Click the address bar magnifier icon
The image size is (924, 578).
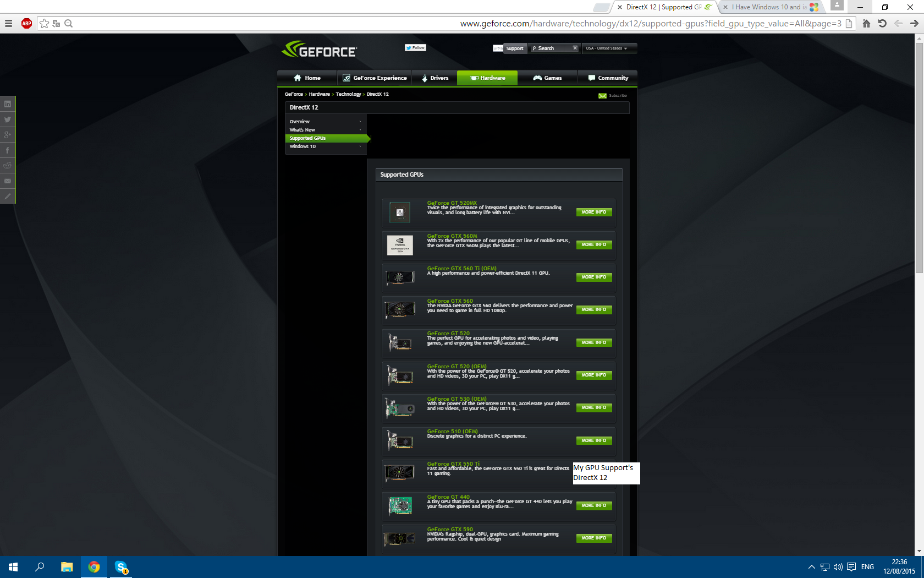pos(69,23)
